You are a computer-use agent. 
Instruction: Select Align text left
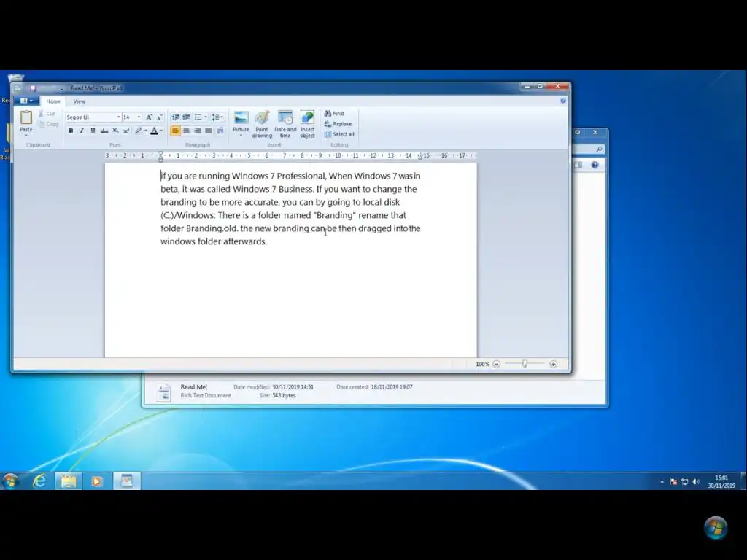pos(175,131)
